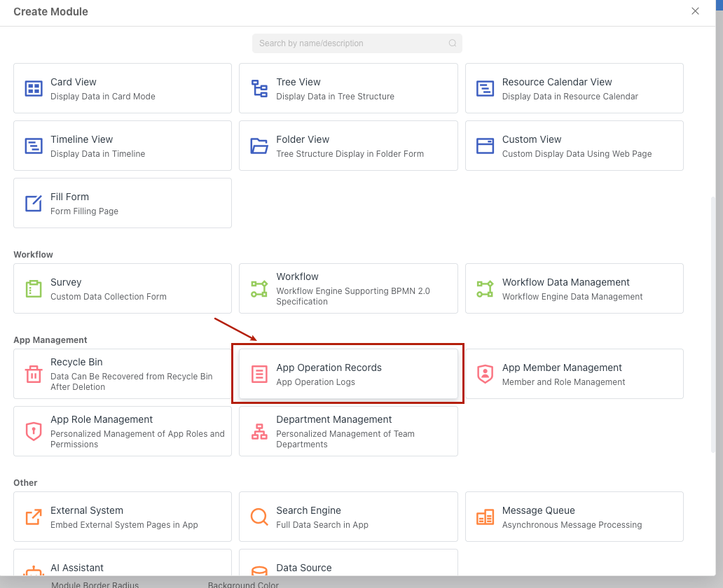Select the Tree View hierarchy icon
The image size is (723, 588).
click(259, 88)
